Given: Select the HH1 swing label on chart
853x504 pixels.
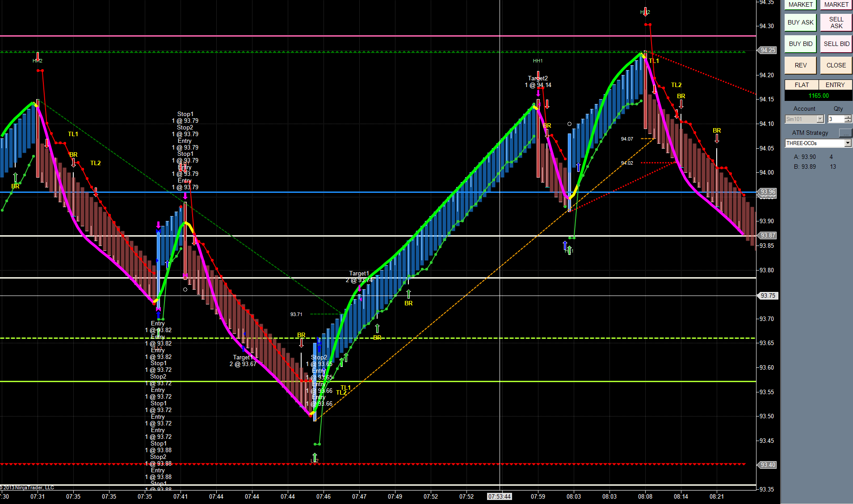Looking at the screenshot, I should pos(538,61).
